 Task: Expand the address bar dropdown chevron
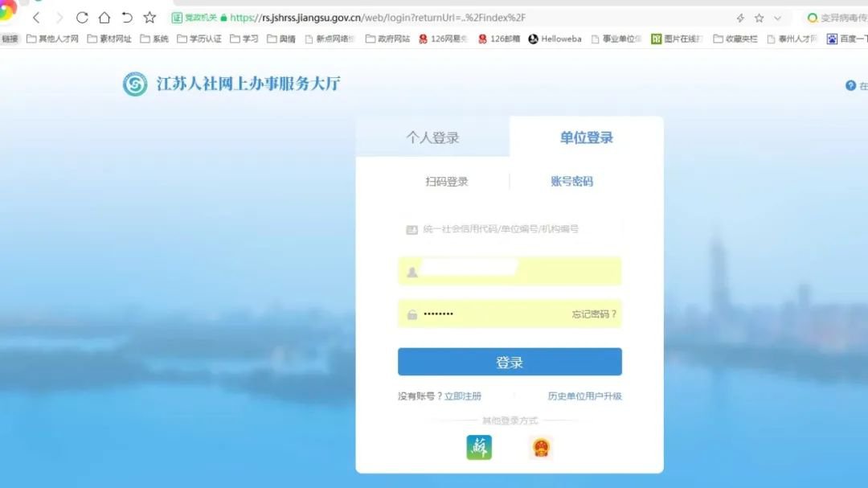(x=777, y=18)
